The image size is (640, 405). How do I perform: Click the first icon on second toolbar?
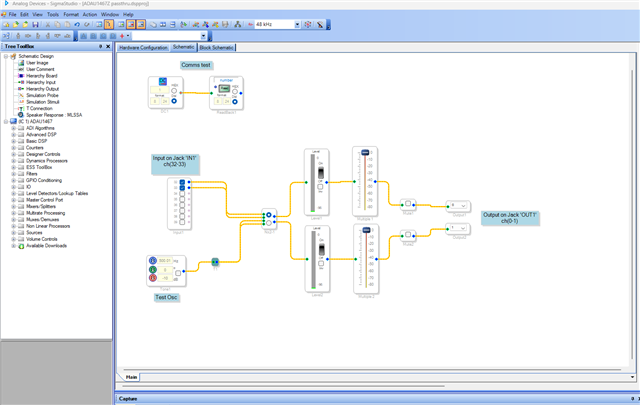[7, 36]
